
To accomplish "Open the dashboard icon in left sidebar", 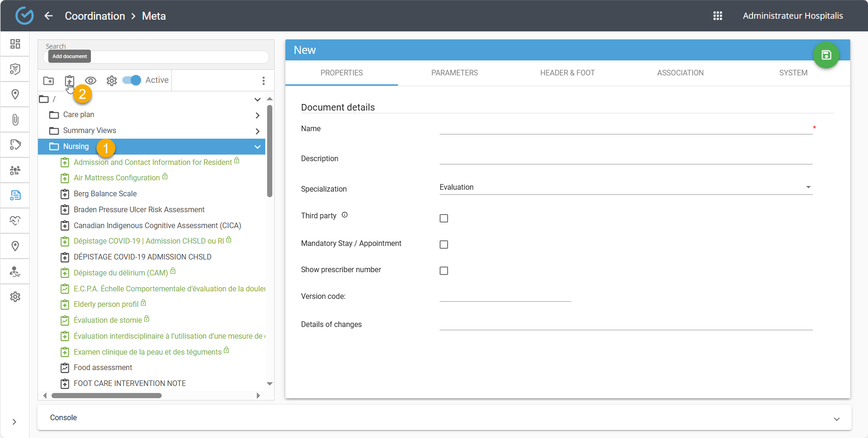I will pos(15,44).
